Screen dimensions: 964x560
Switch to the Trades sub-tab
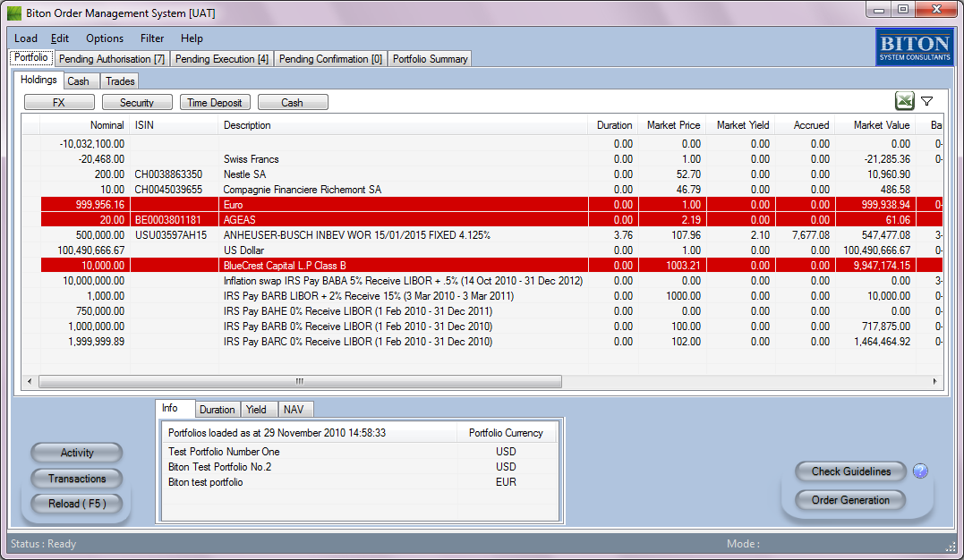pos(120,81)
